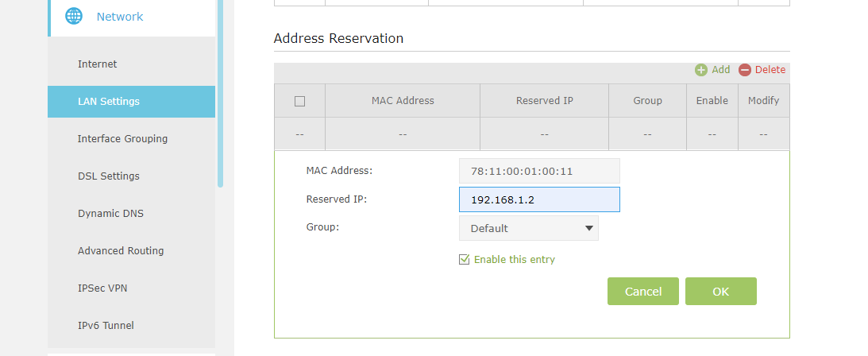This screenshot has height=356, width=868.
Task: Click the green plus Add icon
Action: (x=701, y=70)
